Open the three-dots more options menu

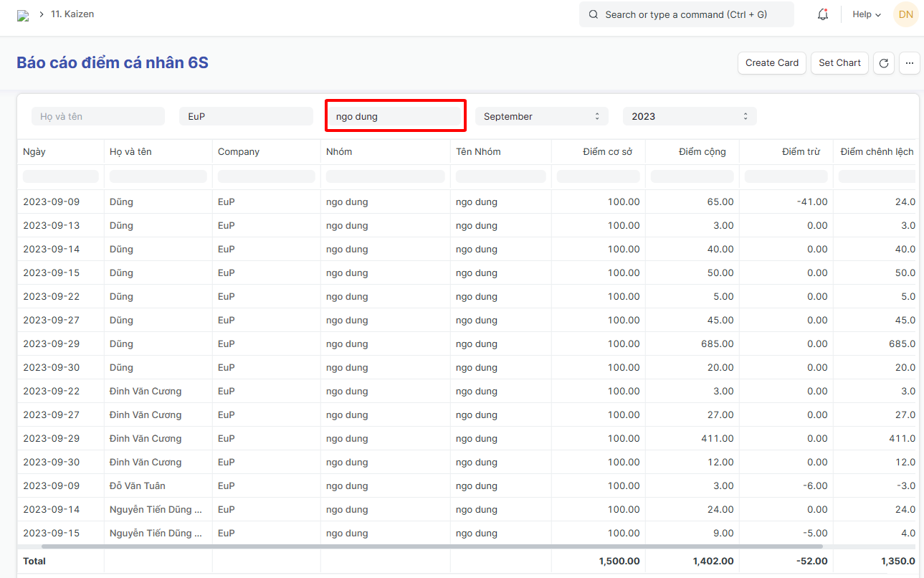click(909, 63)
